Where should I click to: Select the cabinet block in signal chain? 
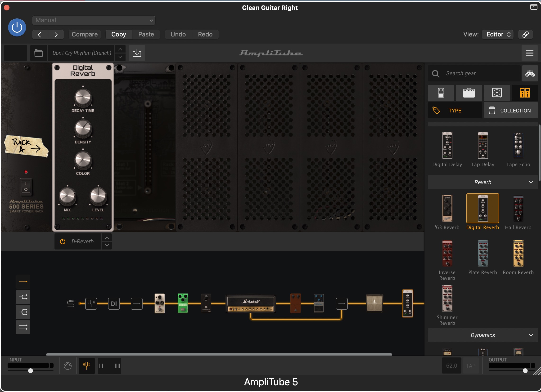pyautogui.click(x=374, y=303)
